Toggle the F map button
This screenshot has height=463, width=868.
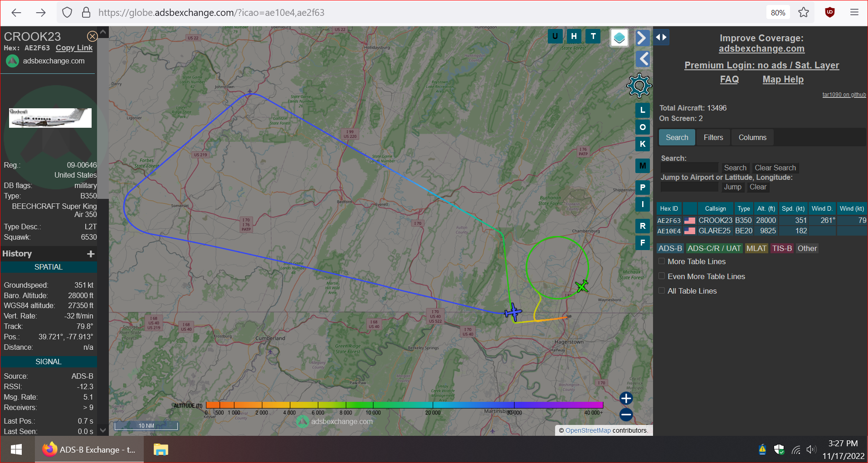coord(643,243)
